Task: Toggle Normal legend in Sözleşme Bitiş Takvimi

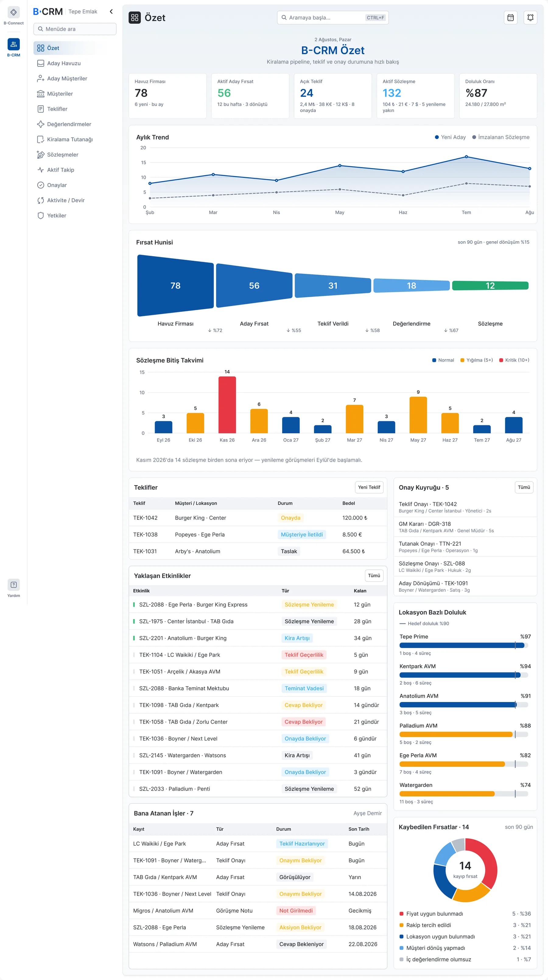Action: click(443, 360)
